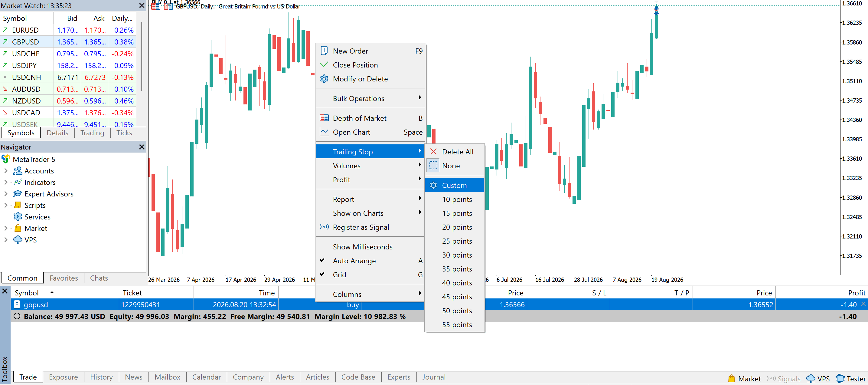Expand the Accounts tree node
Viewport: 868px width, 385px height.
(x=6, y=171)
